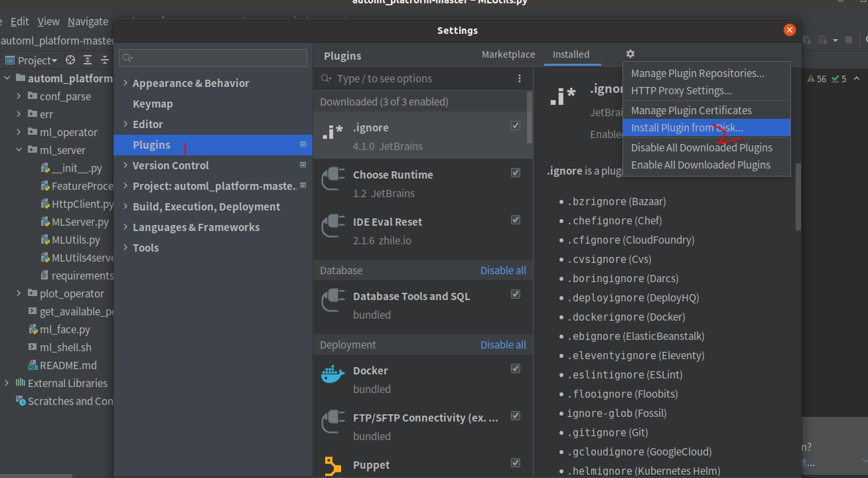Screen dimensions: 868x478
Task: Open the Navigate menu
Action: (88, 21)
